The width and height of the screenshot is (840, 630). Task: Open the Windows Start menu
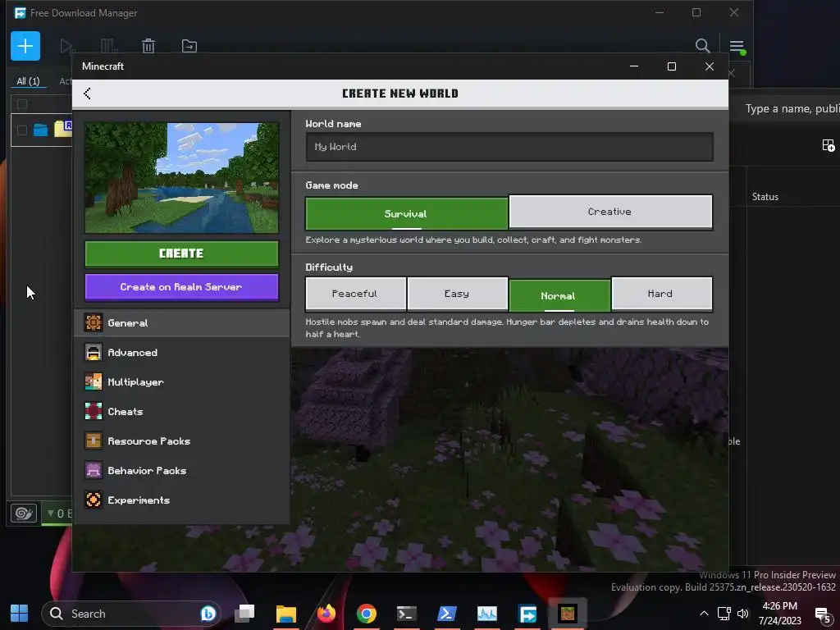point(20,614)
